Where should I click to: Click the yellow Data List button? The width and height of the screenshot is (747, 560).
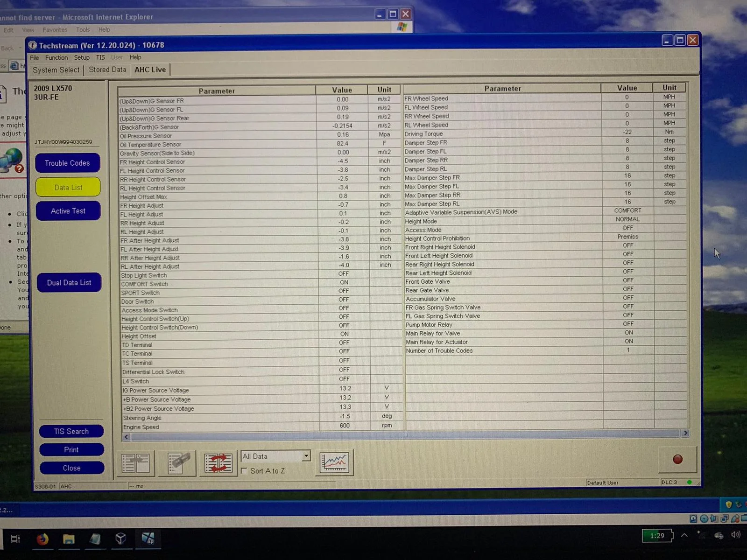pos(68,187)
